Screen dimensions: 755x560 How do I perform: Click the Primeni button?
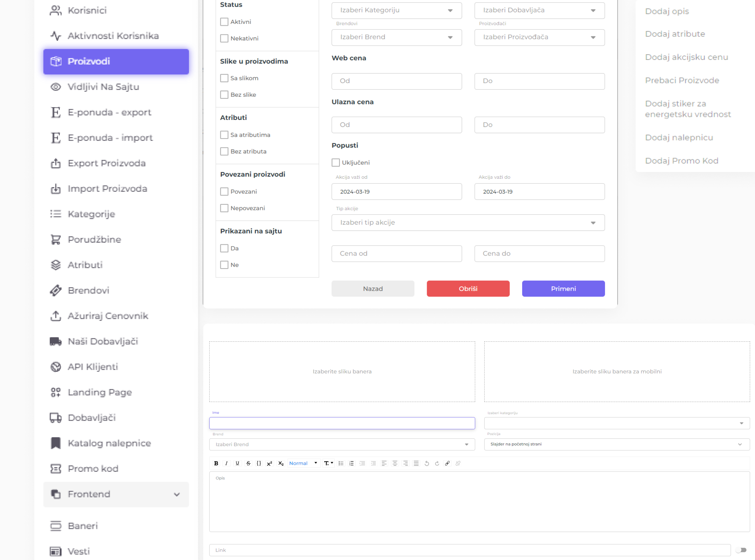563,289
